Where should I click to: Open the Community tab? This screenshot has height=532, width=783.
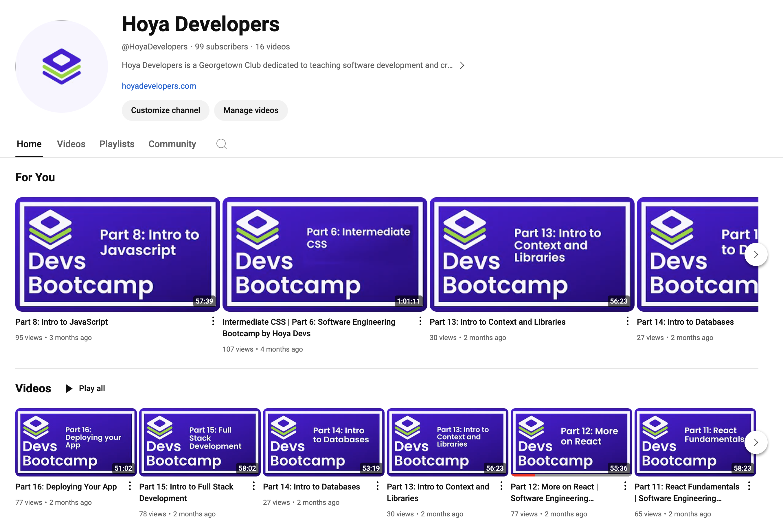[172, 144]
